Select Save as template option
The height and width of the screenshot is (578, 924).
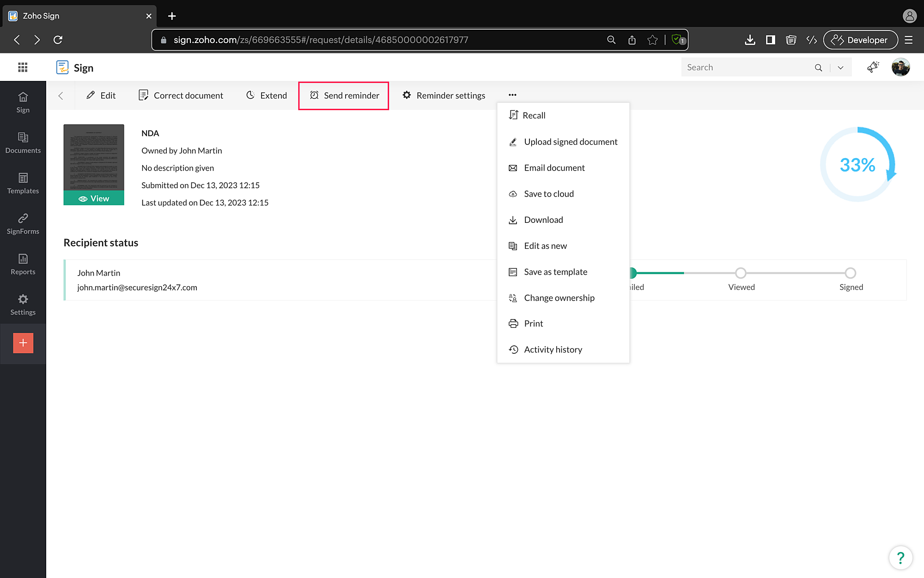click(x=555, y=272)
